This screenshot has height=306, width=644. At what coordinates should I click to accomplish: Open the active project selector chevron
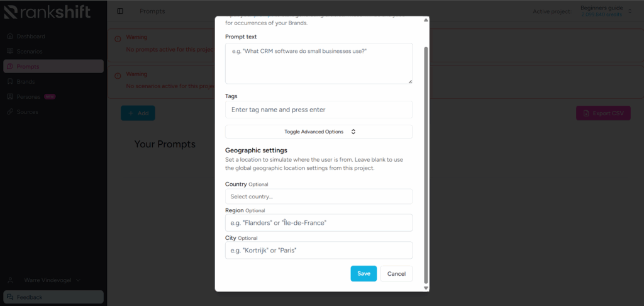tap(630, 11)
